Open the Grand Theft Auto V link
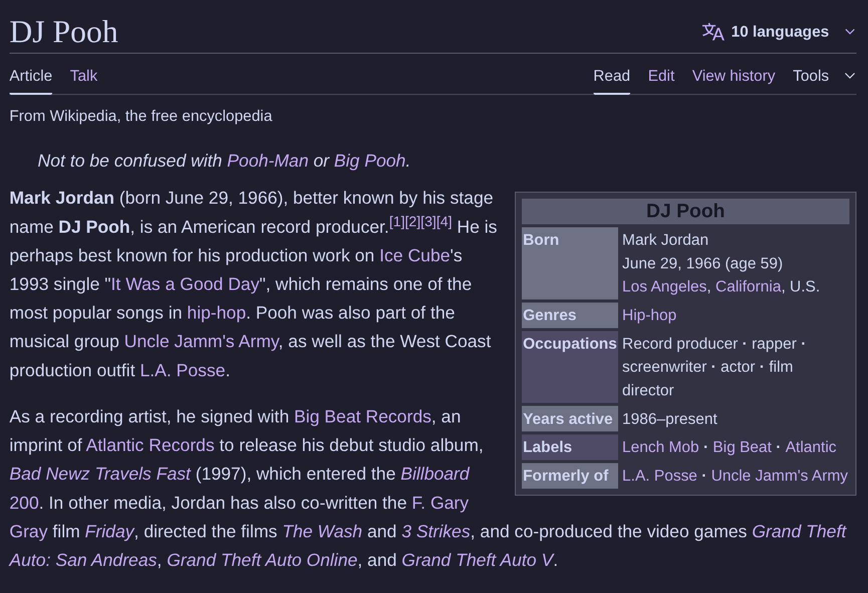This screenshot has height=593, width=868. [478, 560]
